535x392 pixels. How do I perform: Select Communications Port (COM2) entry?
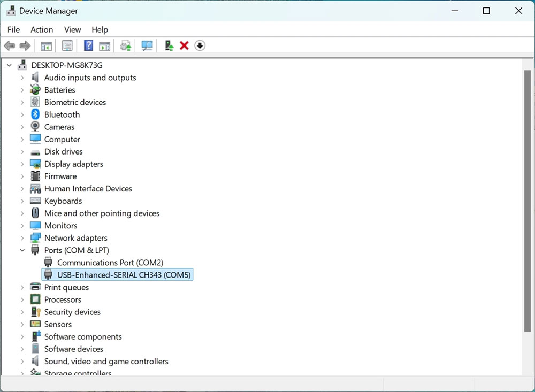point(110,263)
